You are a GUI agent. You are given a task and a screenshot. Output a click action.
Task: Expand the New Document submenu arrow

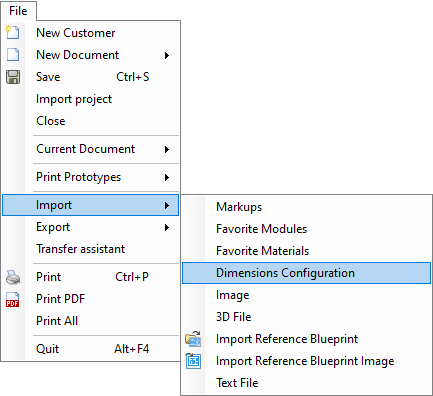tap(167, 55)
